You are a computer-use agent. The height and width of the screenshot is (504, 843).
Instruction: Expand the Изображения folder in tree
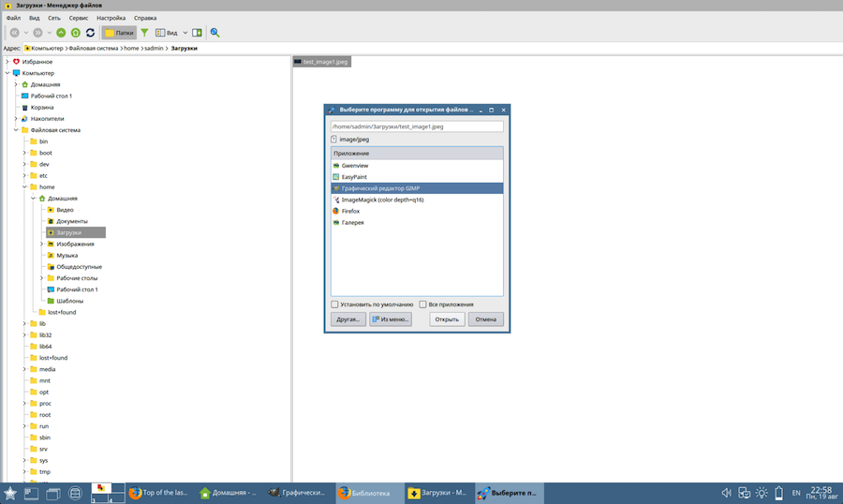point(41,244)
